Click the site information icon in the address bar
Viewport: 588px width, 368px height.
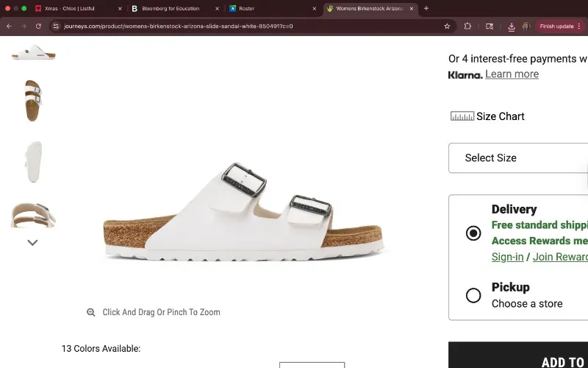tap(56, 26)
